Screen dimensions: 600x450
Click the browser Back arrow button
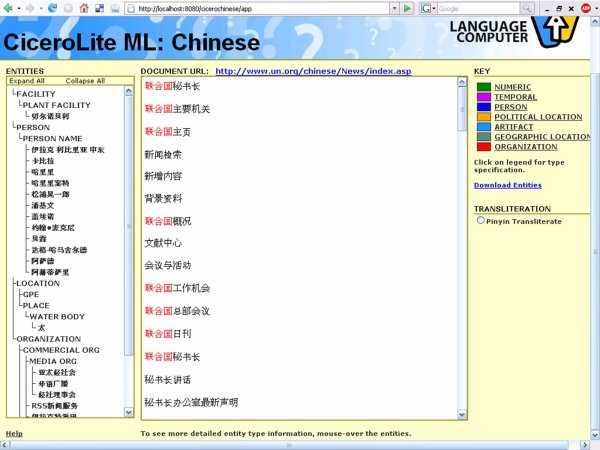coord(8,8)
